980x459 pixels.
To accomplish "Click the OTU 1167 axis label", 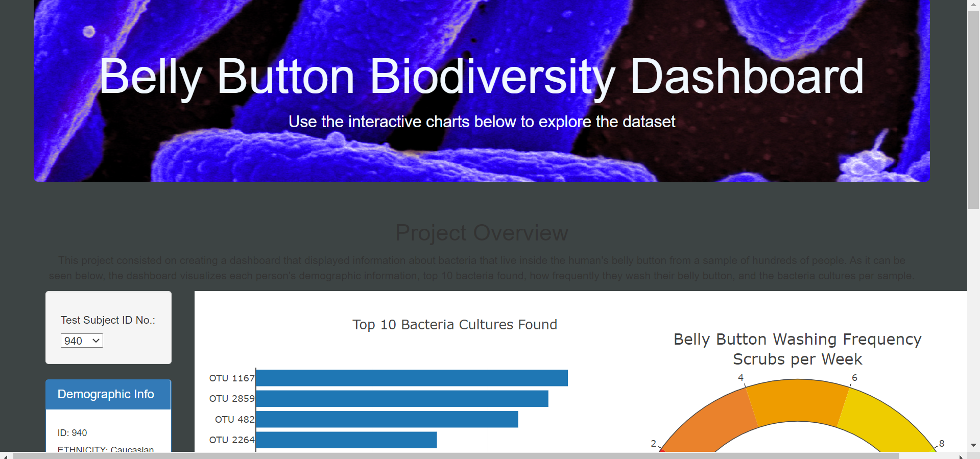I will coord(231,378).
